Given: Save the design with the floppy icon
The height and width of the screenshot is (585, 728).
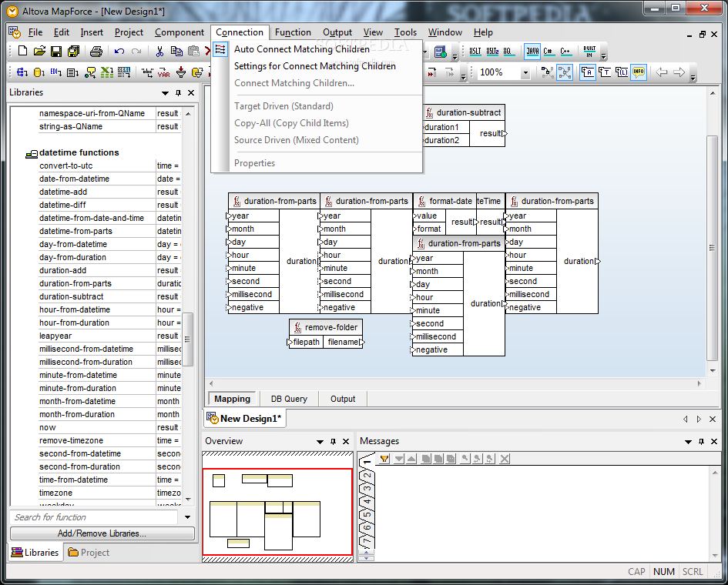Looking at the screenshot, I should tap(56, 51).
